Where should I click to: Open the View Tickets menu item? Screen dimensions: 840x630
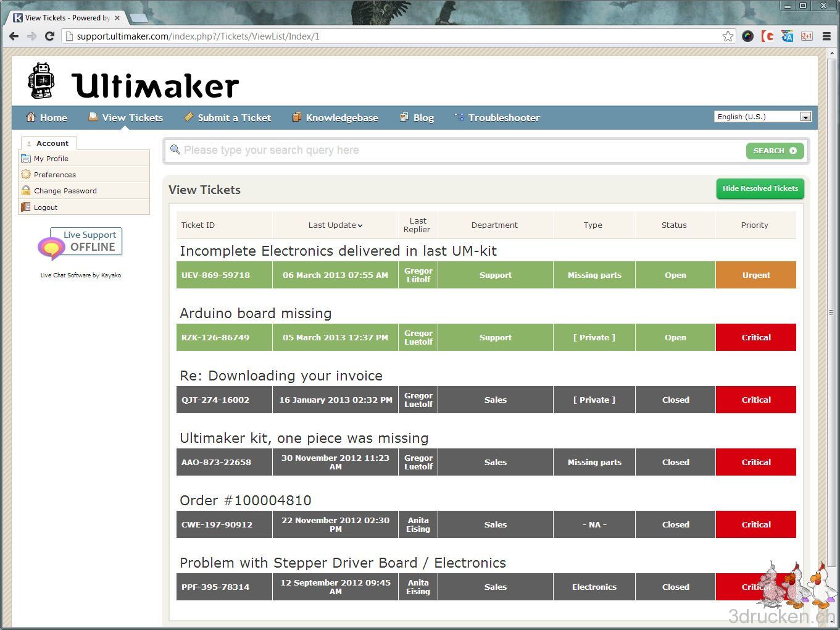coord(125,117)
